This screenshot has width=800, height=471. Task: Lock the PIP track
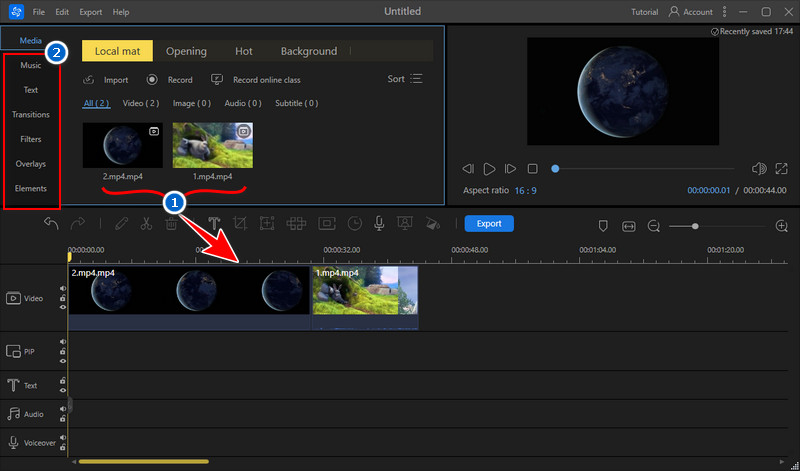(63, 352)
